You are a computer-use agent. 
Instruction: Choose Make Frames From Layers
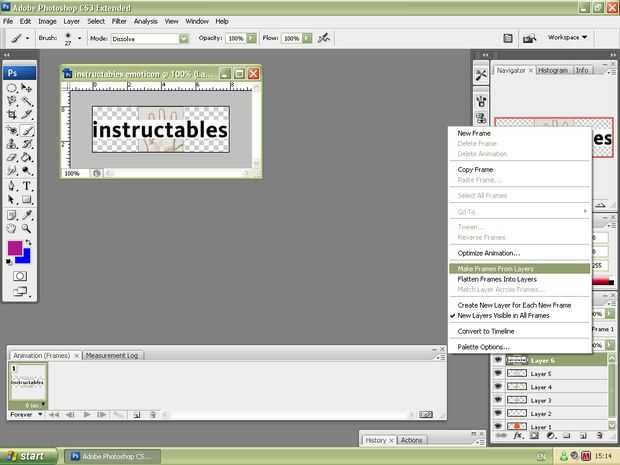pos(520,269)
